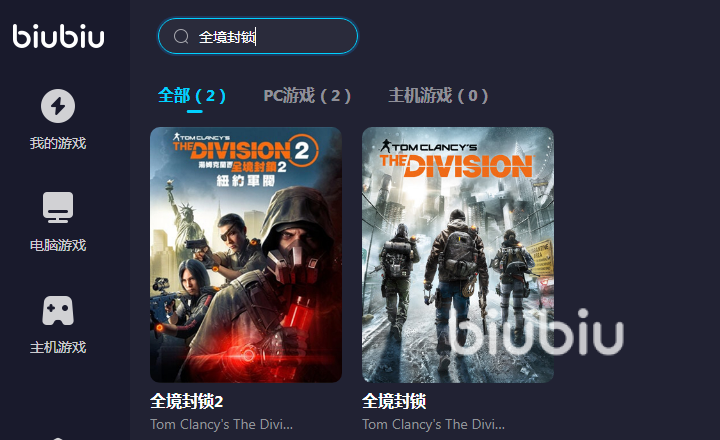The width and height of the screenshot is (720, 440).
Task: Click the Tom Clancy's subtitle under 全境封锁2
Action: click(x=221, y=424)
